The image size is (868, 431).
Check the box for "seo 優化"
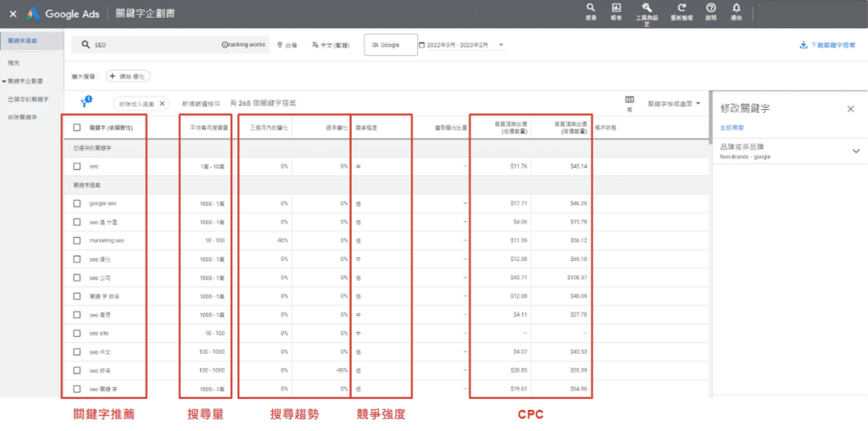point(77,259)
